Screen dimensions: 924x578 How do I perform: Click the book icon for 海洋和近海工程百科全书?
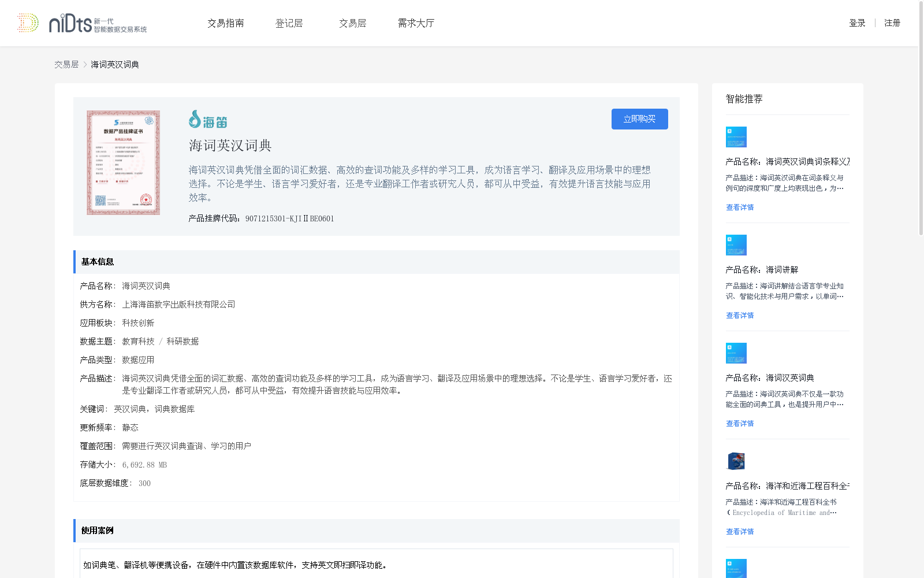[x=736, y=461]
